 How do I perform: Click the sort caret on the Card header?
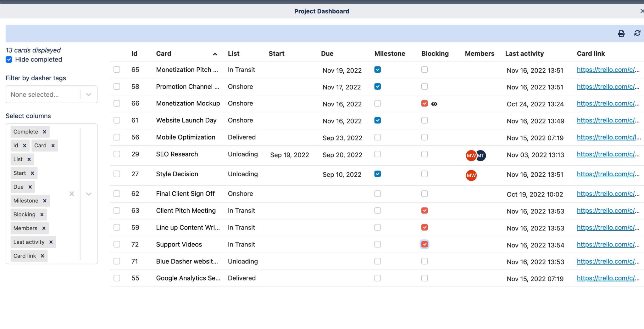[x=215, y=54]
